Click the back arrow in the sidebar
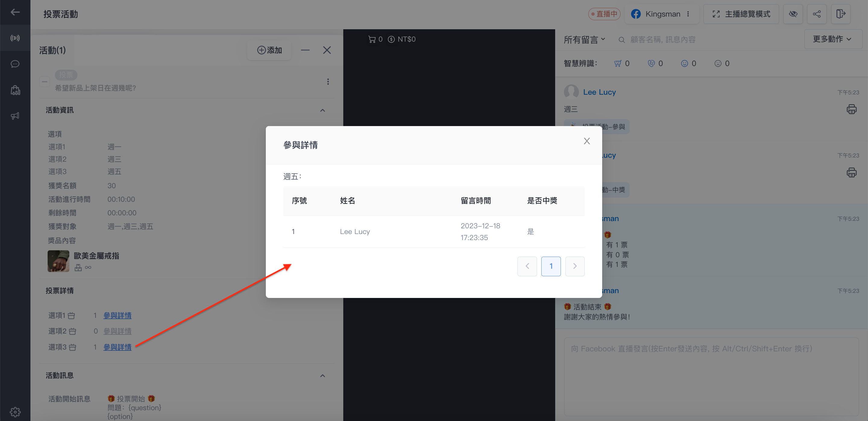This screenshot has width=868, height=421. [x=15, y=12]
